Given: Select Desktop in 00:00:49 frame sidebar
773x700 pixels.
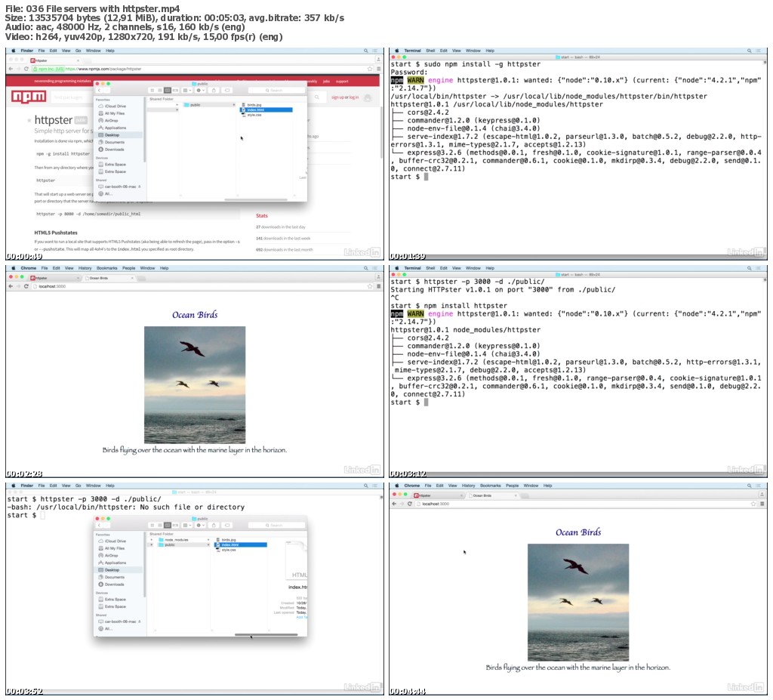Looking at the screenshot, I should point(119,135).
